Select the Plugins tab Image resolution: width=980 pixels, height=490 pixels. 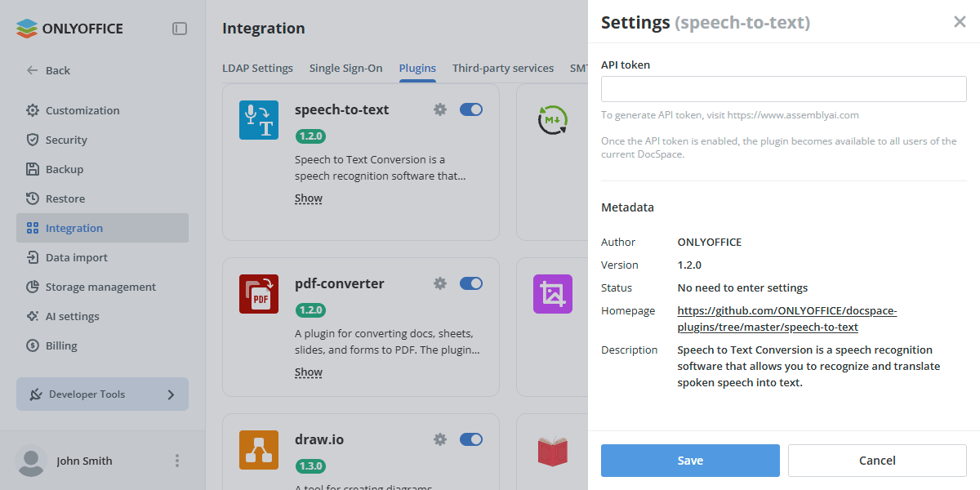[417, 68]
